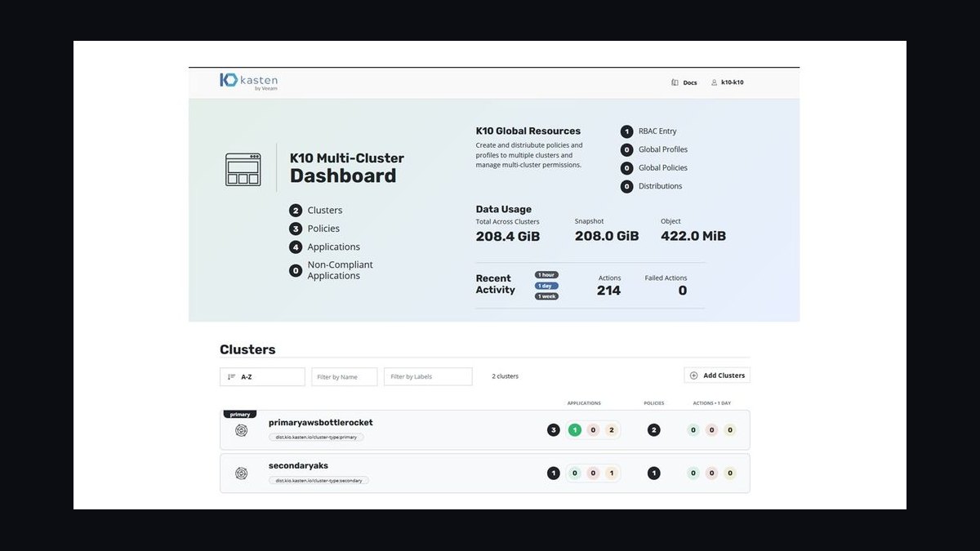Screen dimensions: 980x551
Task: Open Distributions resource
Action: pyautogui.click(x=660, y=186)
